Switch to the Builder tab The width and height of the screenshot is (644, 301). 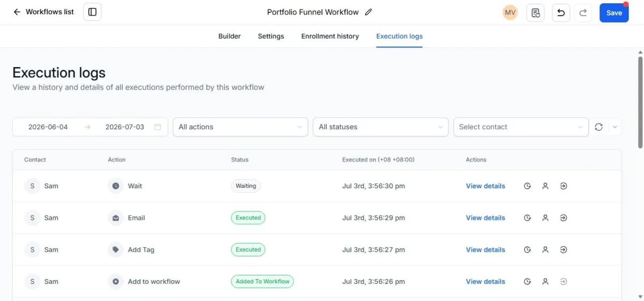pos(230,36)
